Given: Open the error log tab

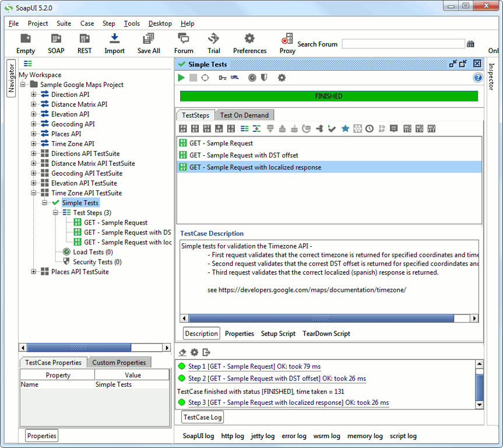Looking at the screenshot, I should (x=294, y=436).
